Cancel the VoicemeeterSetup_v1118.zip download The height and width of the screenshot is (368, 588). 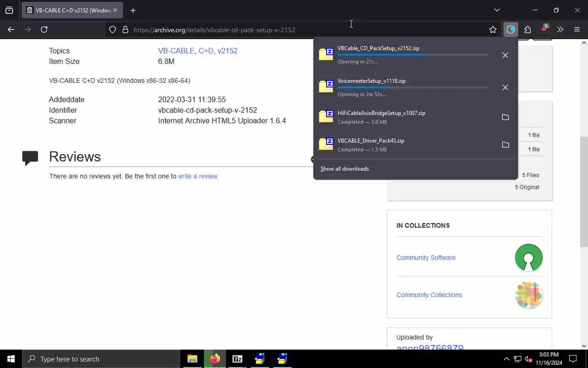tap(505, 87)
